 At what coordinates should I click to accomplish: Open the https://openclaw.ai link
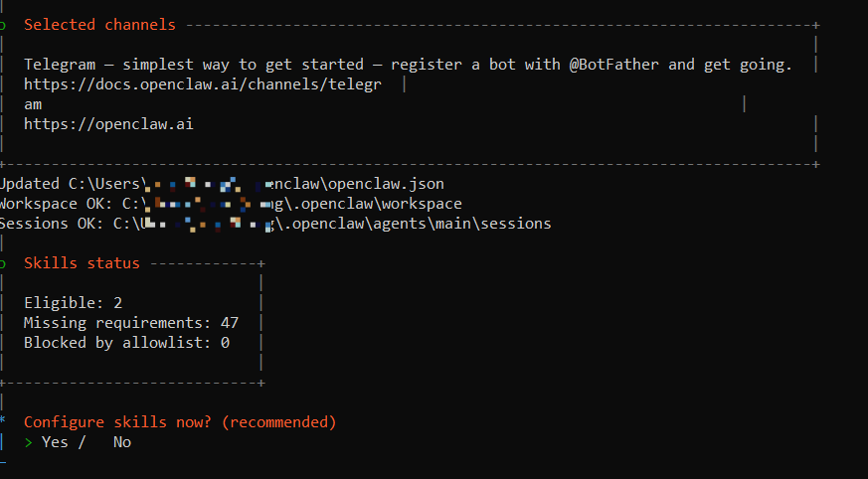(x=108, y=124)
